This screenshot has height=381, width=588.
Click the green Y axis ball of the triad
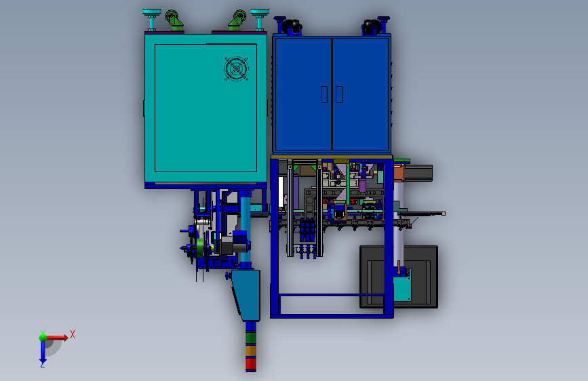tap(43, 337)
